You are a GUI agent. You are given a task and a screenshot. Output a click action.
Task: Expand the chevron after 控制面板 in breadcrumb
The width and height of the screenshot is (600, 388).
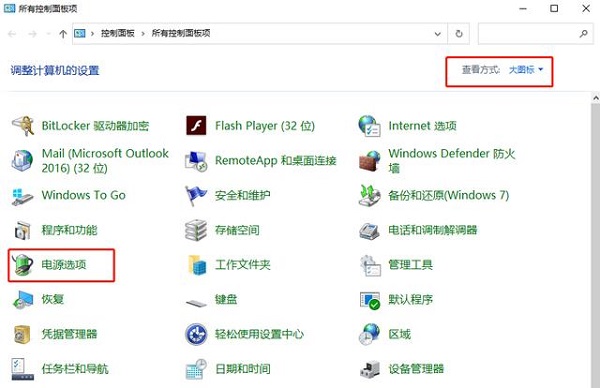pyautogui.click(x=143, y=34)
